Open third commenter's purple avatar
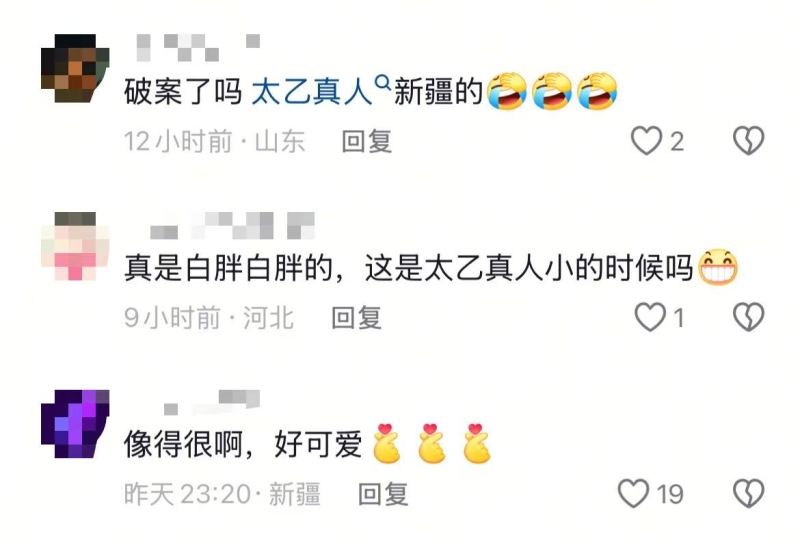Screen dimensions: 800x543 click(75, 424)
